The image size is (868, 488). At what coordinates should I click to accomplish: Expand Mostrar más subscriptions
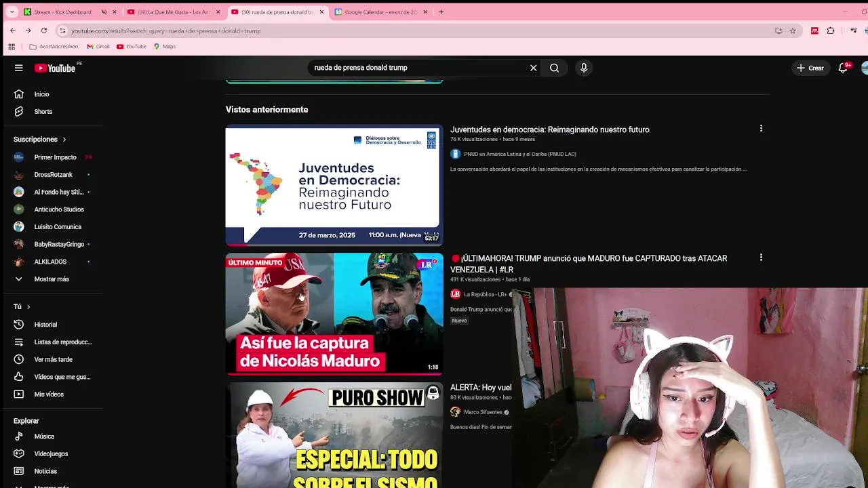pyautogui.click(x=52, y=279)
